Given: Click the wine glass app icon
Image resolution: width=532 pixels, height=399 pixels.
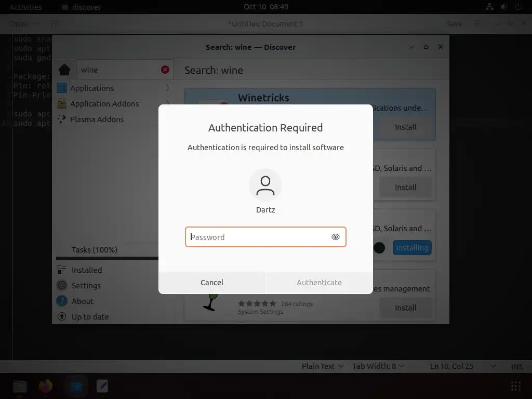Looking at the screenshot, I should [211, 302].
